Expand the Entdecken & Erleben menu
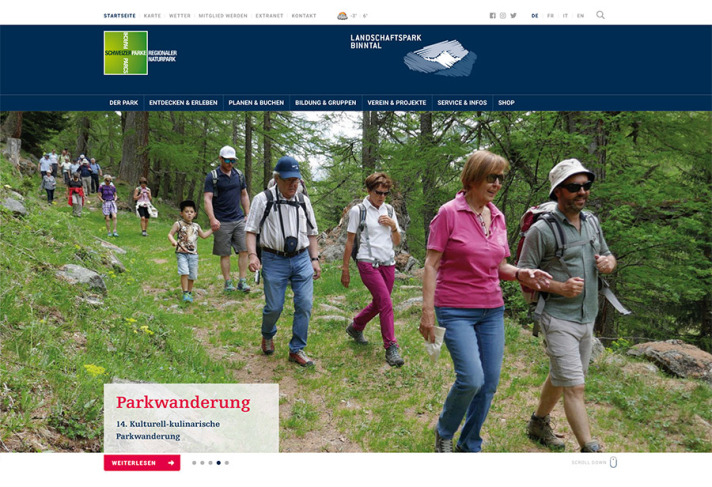The width and height of the screenshot is (712, 487). (x=183, y=103)
